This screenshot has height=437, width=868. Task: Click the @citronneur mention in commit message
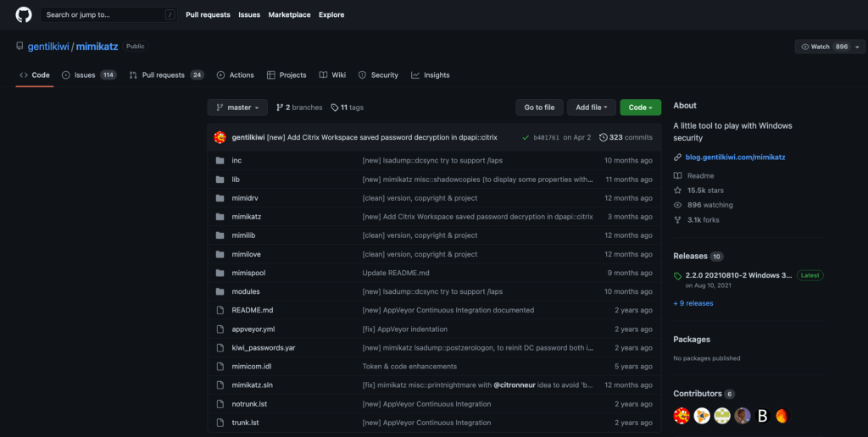[515, 385]
